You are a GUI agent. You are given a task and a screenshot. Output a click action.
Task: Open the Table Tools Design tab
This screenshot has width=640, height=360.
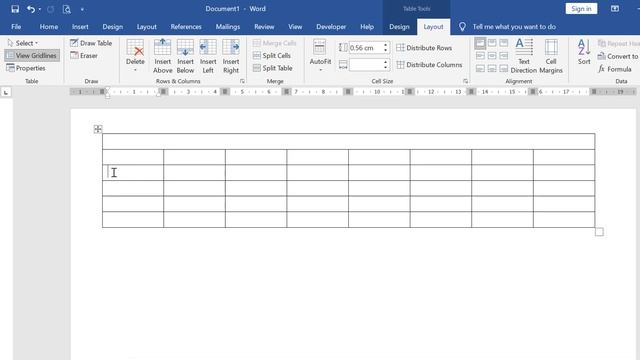tap(399, 27)
